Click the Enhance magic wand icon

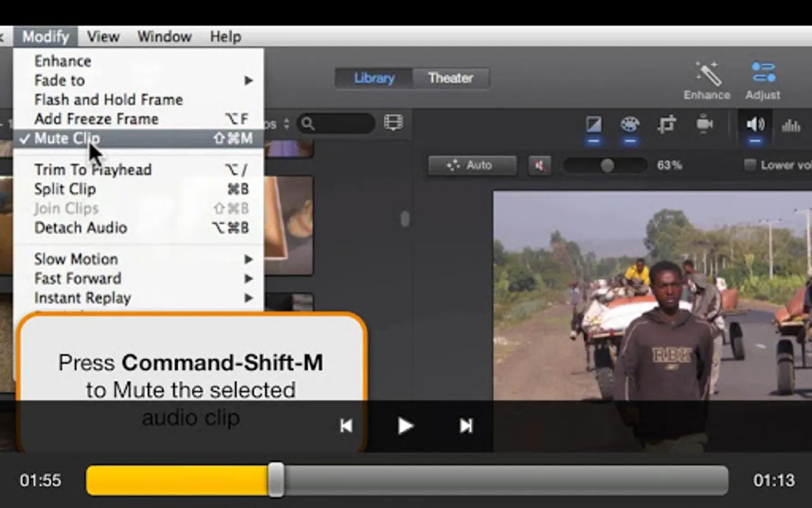click(x=707, y=74)
